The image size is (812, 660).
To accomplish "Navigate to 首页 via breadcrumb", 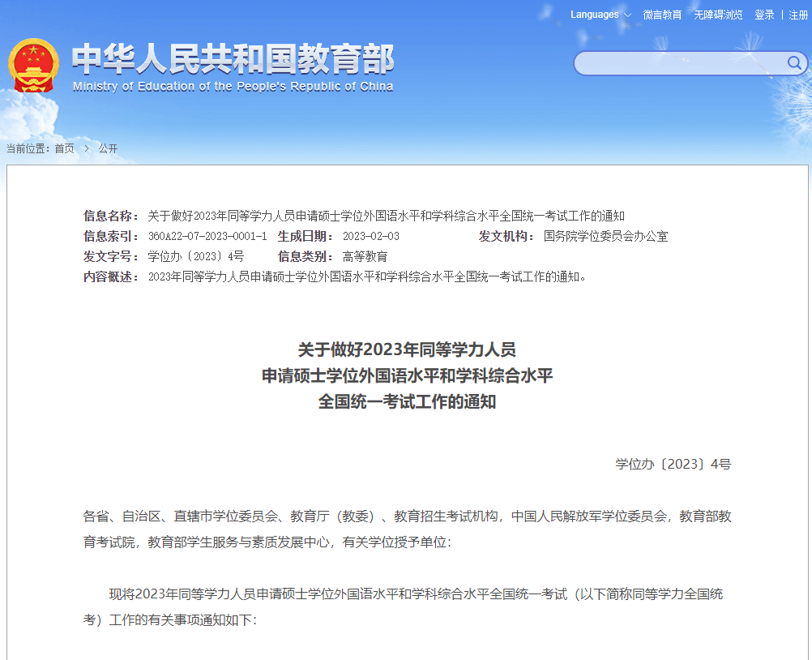I will 66,148.
